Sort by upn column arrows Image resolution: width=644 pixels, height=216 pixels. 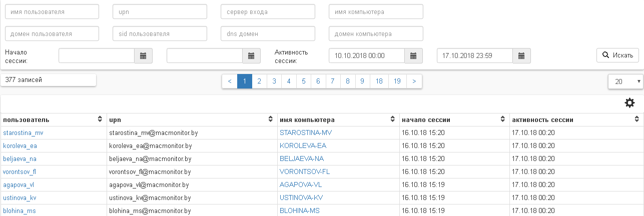click(x=271, y=120)
